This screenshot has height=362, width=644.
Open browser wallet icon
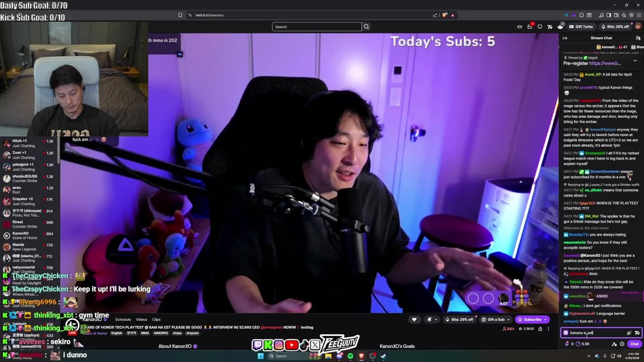pos(616,15)
